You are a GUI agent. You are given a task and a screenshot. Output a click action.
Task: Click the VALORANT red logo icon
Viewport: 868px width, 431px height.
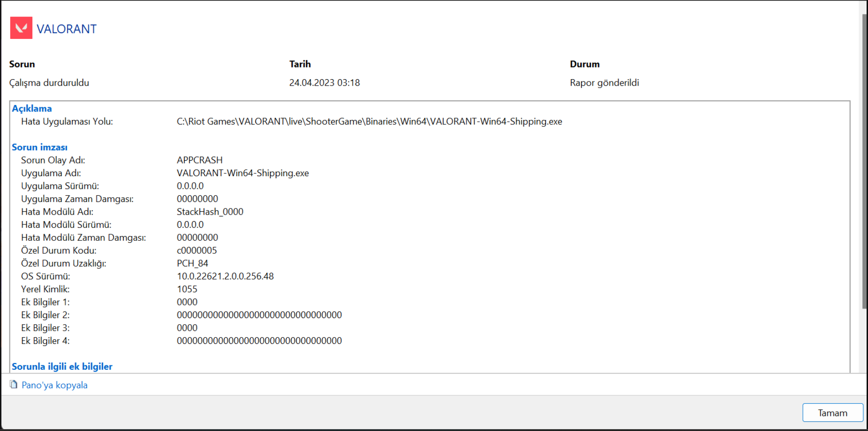click(21, 28)
